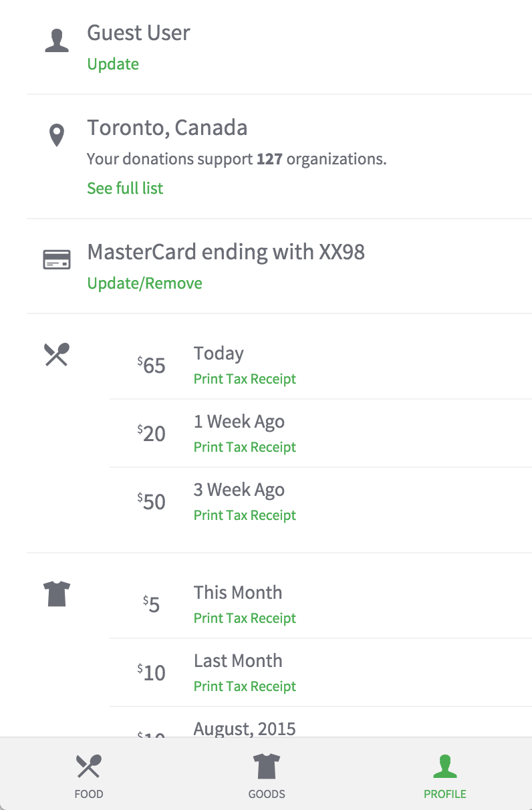Print tax receipt for Today's $65 donation
This screenshot has width=532, height=810.
(x=245, y=379)
